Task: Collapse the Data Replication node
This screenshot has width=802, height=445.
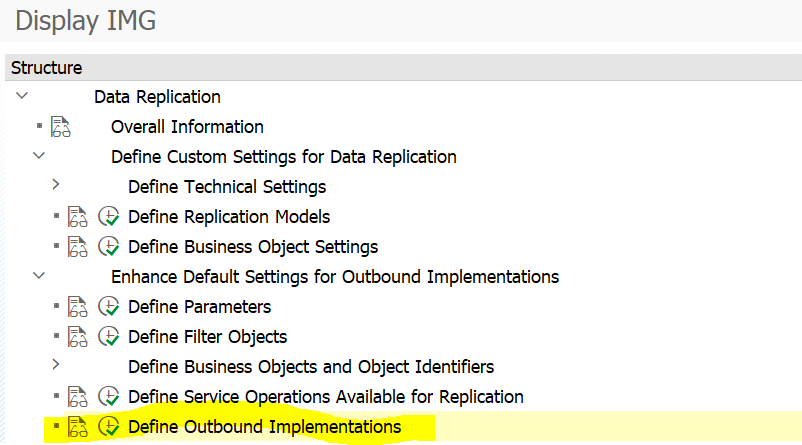Action: tap(22, 96)
